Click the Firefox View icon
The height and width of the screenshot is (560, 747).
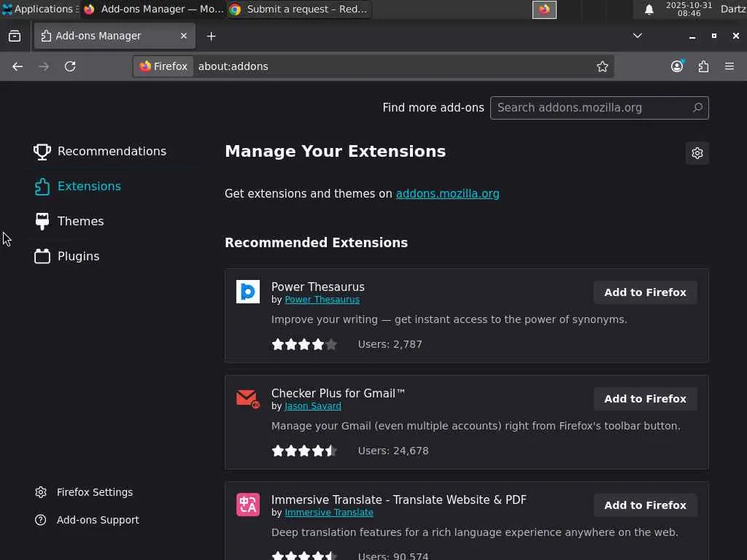pos(15,36)
